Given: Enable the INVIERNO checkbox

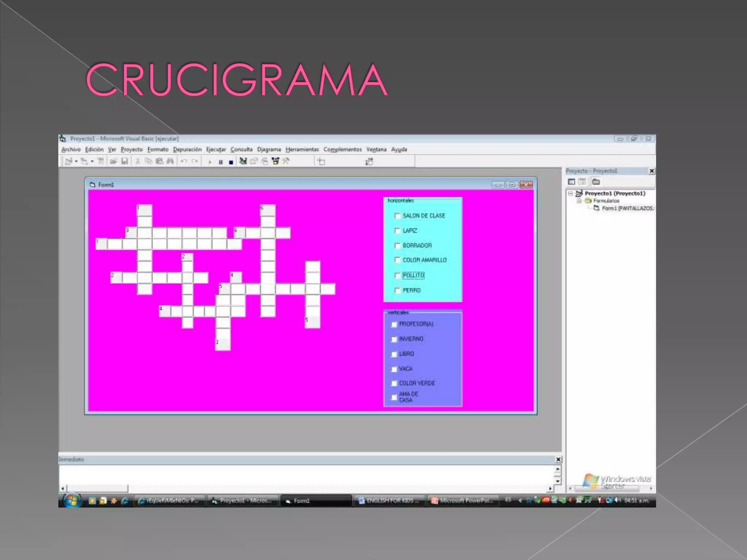Looking at the screenshot, I should point(394,339).
